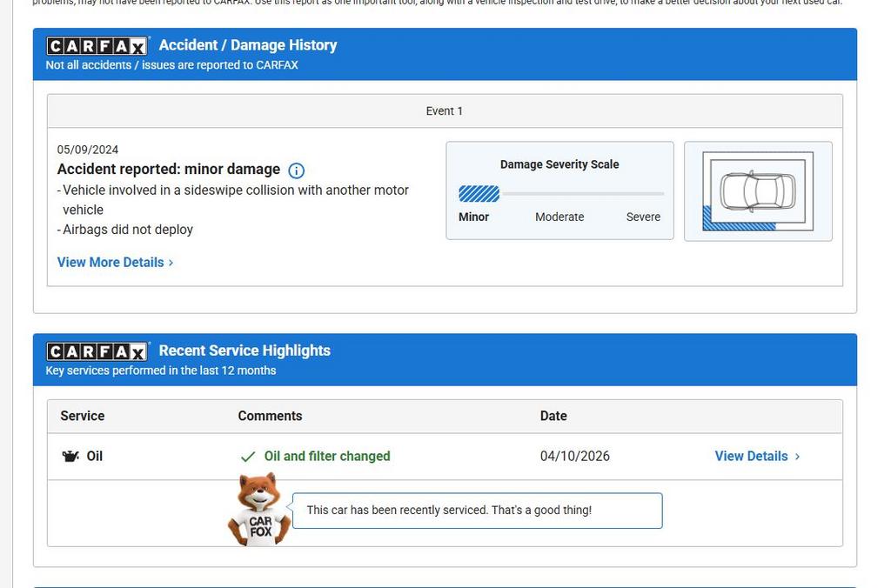891x588 pixels.
Task: Click the Moderate label on severity scale
Action: pyautogui.click(x=559, y=217)
